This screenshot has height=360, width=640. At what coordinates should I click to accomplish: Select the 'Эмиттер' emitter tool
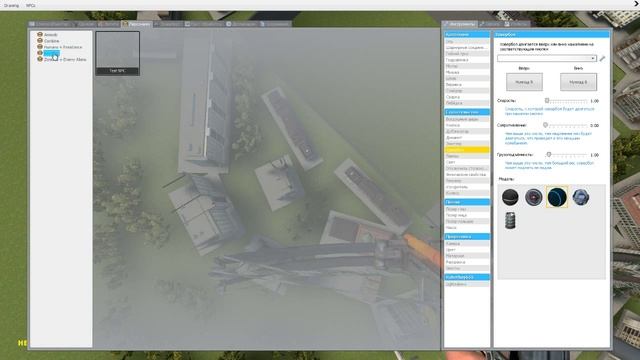(467, 144)
